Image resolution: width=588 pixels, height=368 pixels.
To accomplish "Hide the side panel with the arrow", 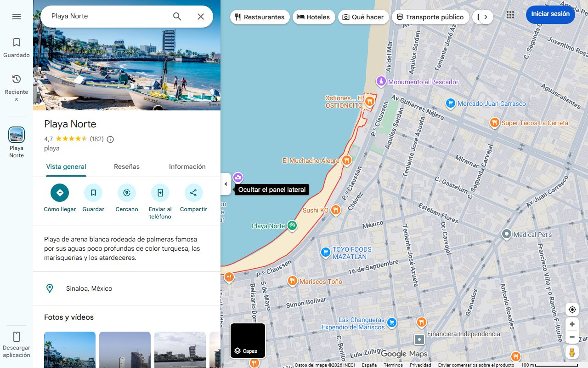I will tap(226, 184).
